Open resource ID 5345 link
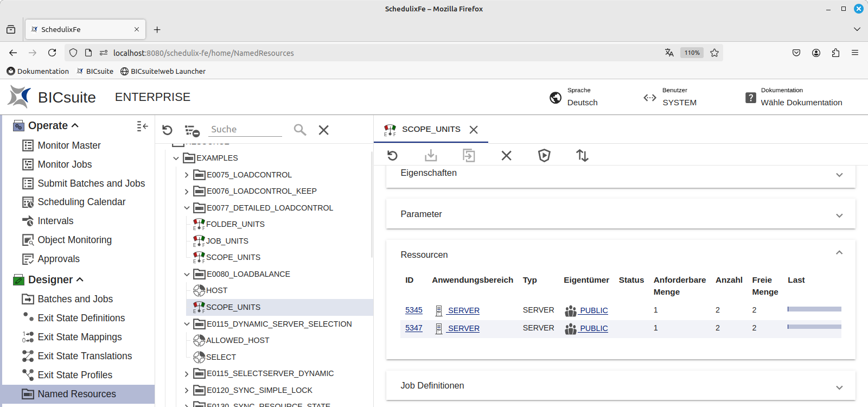The width and height of the screenshot is (868, 407). 413,310
